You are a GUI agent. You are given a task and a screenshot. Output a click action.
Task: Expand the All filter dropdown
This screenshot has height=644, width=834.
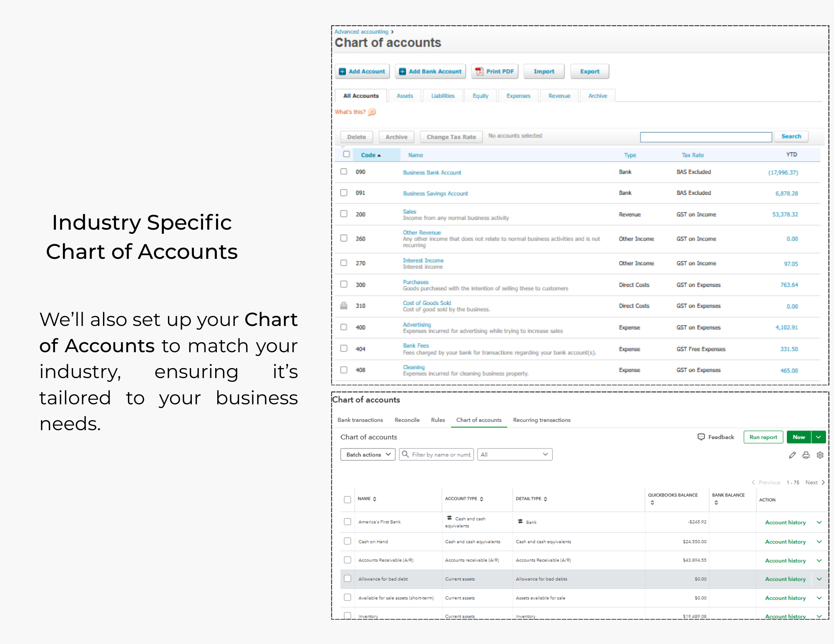pos(515,454)
